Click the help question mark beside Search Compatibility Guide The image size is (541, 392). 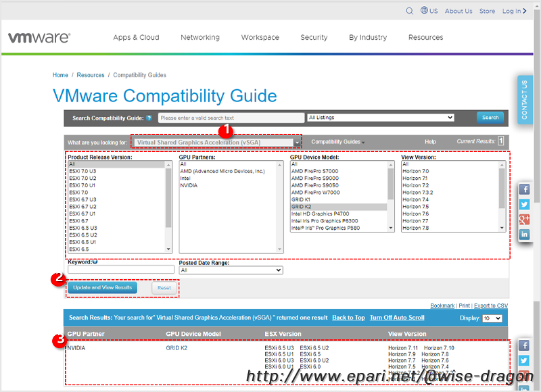tap(149, 118)
